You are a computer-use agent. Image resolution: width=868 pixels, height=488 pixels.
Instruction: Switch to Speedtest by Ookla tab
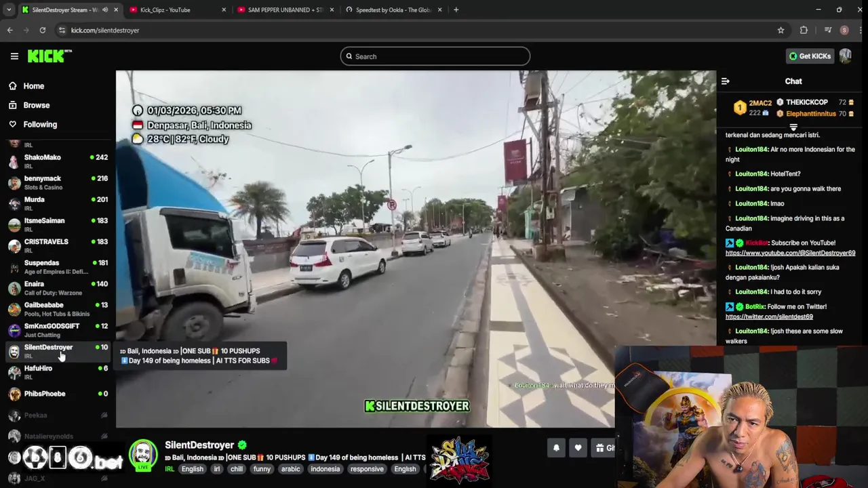393,9
